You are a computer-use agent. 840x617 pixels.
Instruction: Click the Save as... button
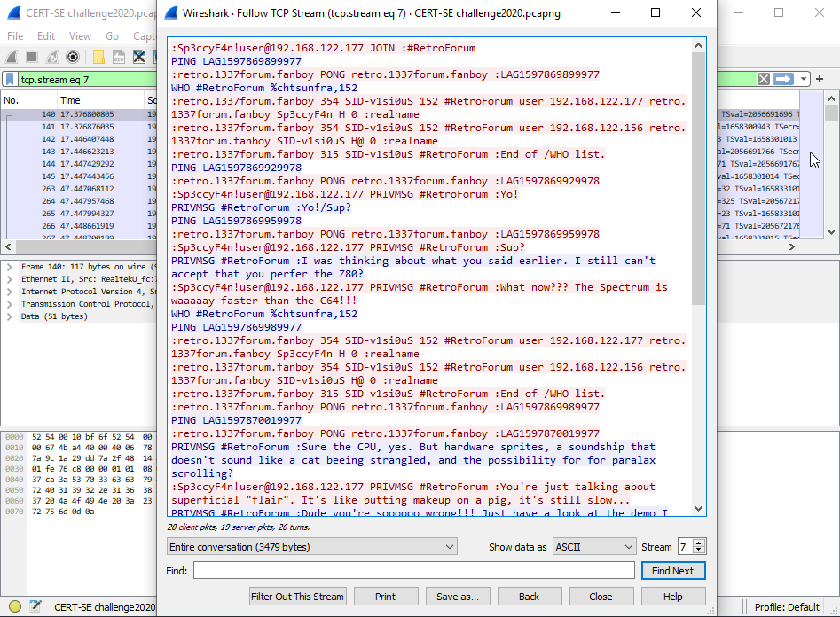458,597
